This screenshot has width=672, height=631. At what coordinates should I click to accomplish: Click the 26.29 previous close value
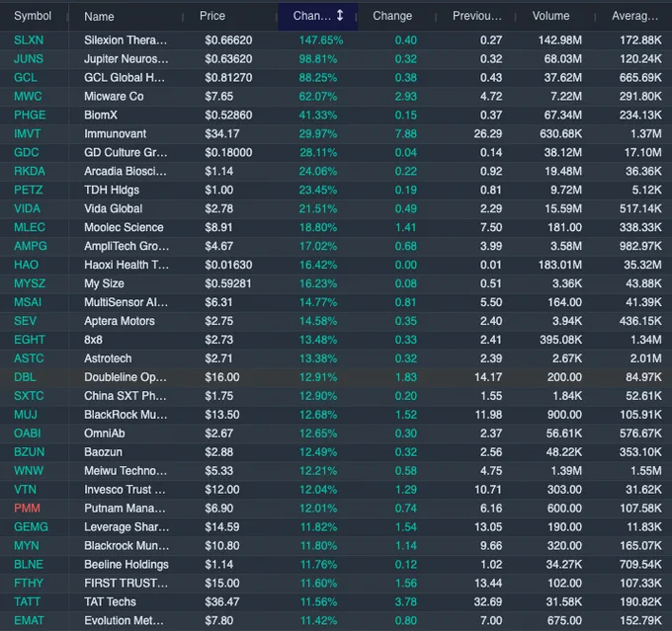click(488, 133)
